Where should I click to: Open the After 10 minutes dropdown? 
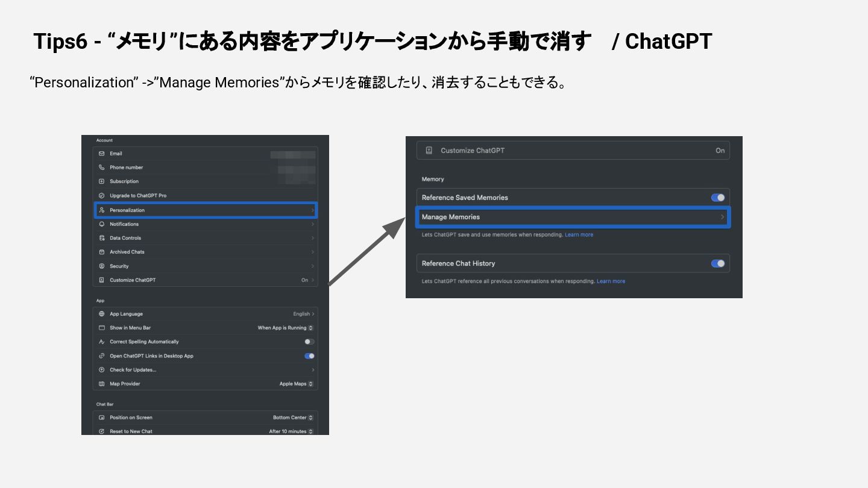point(292,431)
